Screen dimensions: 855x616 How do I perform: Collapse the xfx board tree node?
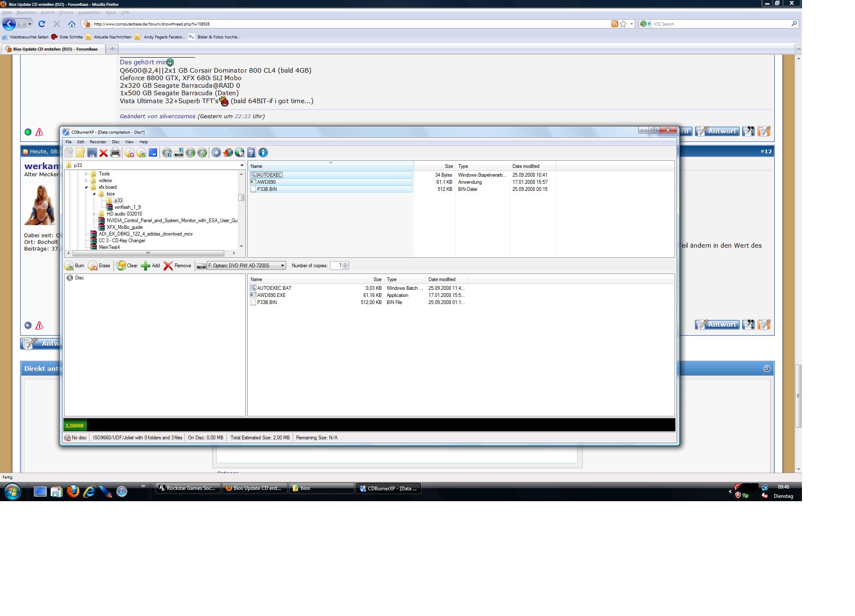[86, 187]
